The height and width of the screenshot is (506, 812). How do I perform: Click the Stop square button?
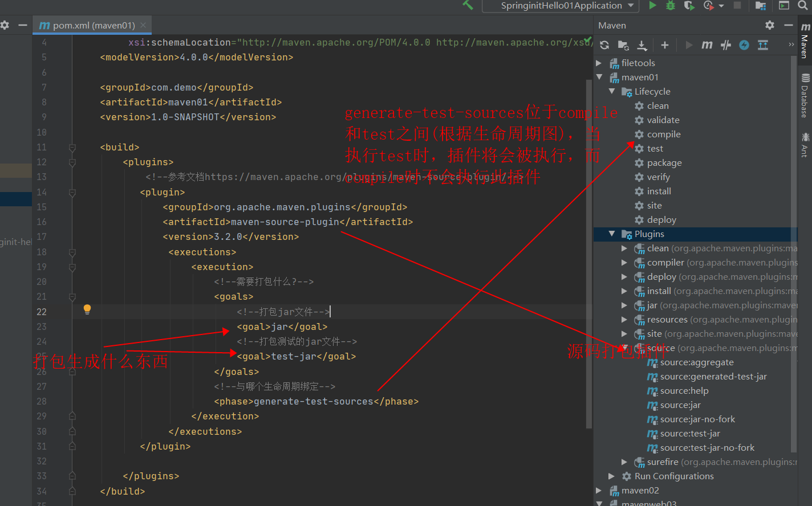(x=737, y=5)
